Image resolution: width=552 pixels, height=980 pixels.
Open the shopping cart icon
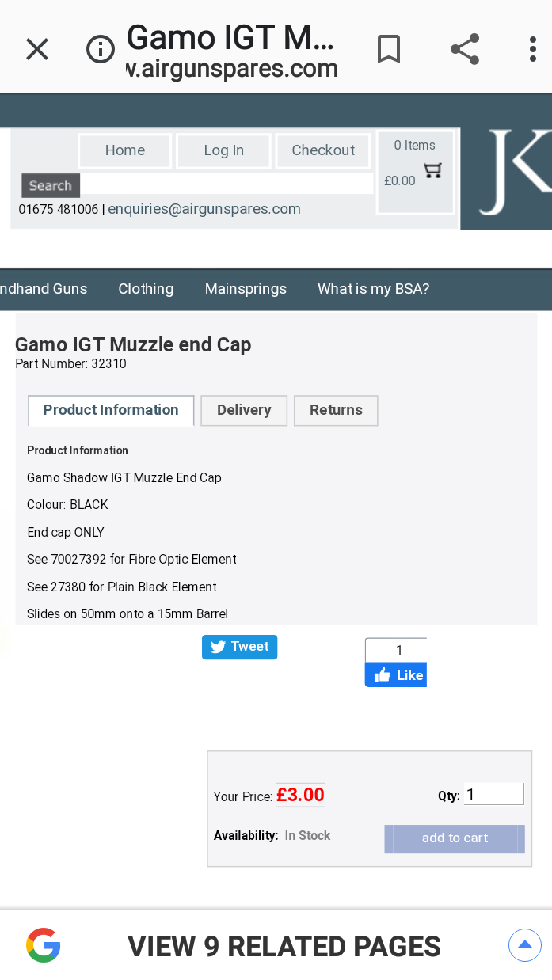click(432, 170)
